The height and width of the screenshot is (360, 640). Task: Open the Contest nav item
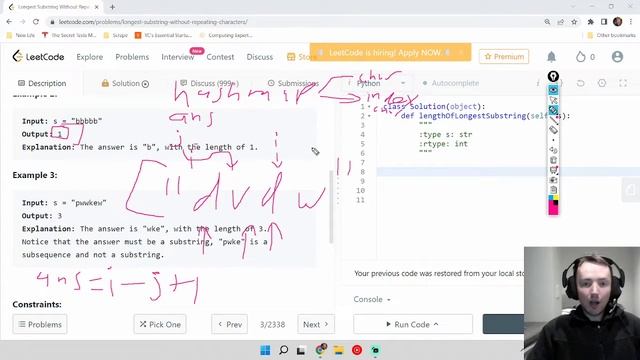pos(220,57)
